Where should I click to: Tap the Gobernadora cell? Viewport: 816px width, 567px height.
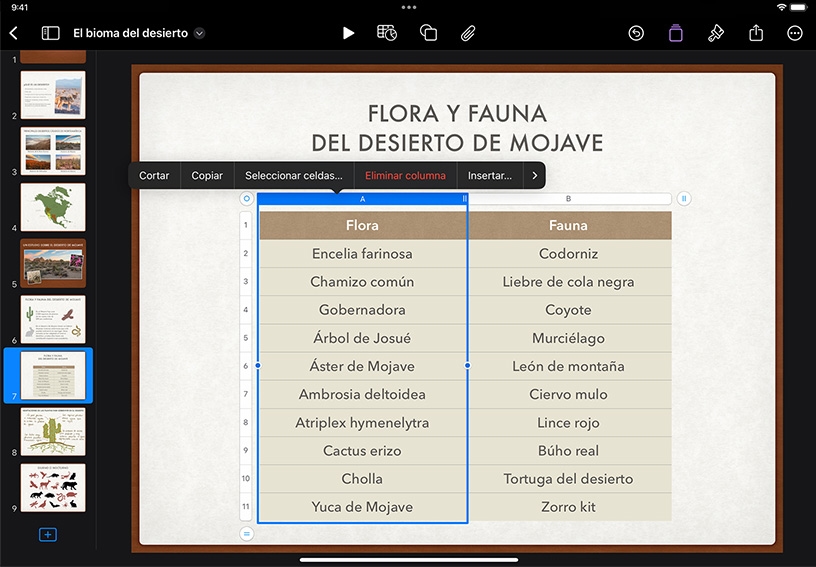click(363, 310)
